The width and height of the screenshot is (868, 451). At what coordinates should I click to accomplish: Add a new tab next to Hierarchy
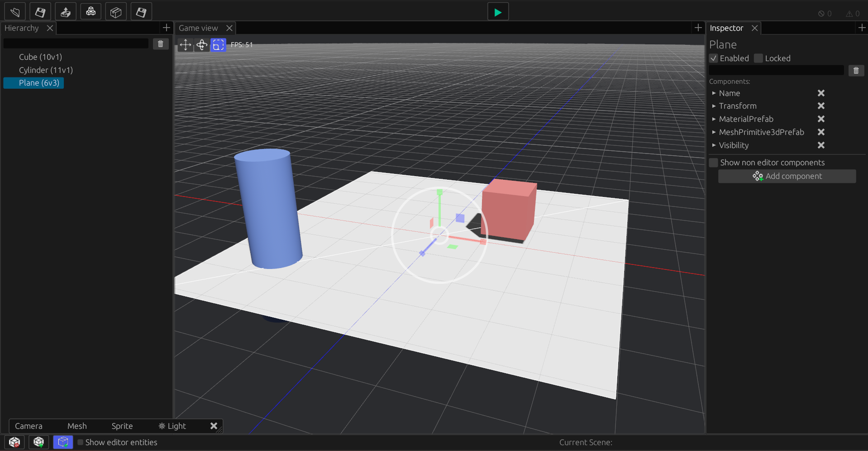tap(167, 28)
